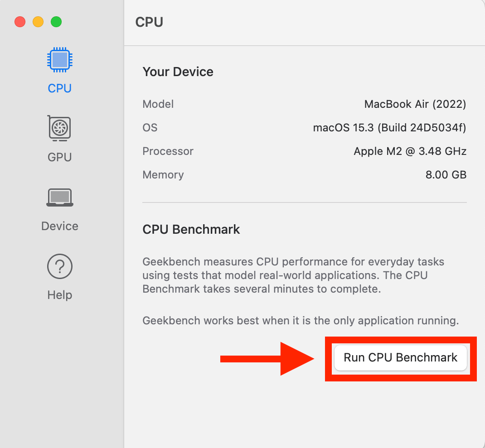This screenshot has height=448, width=485.
Task: Click the 8.00 GB memory entry
Action: coord(446,175)
